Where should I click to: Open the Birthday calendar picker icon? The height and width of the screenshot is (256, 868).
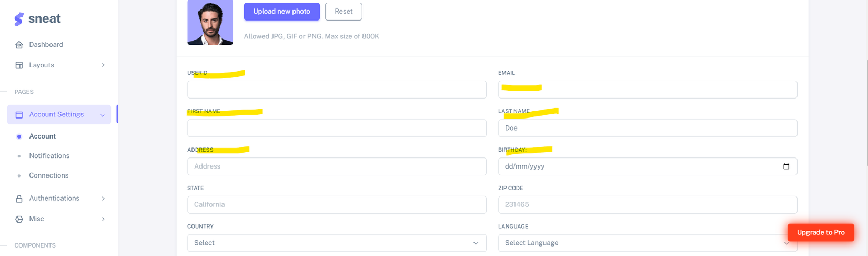coord(786,166)
